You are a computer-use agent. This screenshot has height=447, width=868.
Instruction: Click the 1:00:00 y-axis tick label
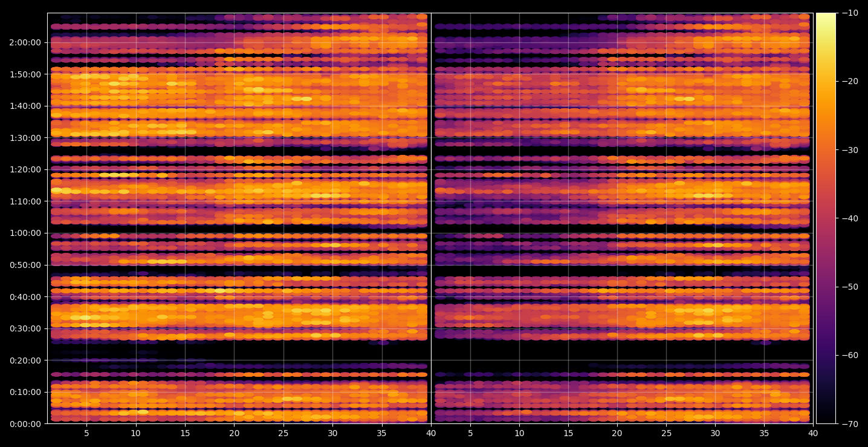point(25,233)
